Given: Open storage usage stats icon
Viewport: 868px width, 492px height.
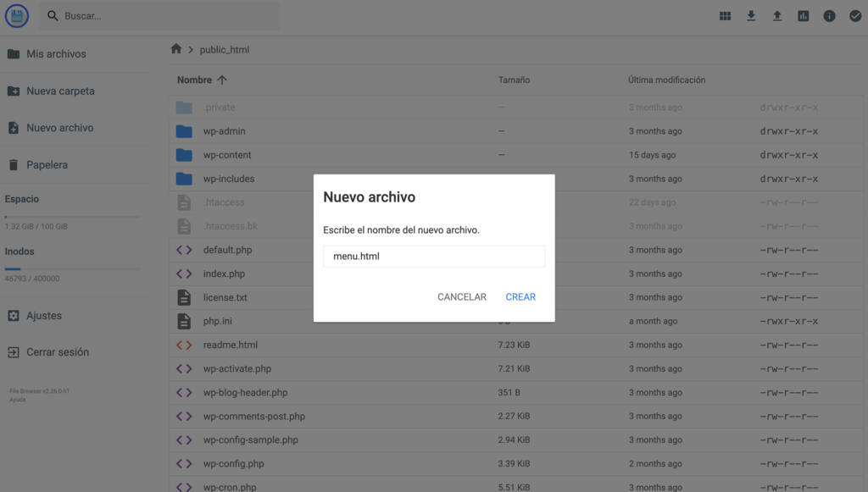Looking at the screenshot, I should click(803, 15).
